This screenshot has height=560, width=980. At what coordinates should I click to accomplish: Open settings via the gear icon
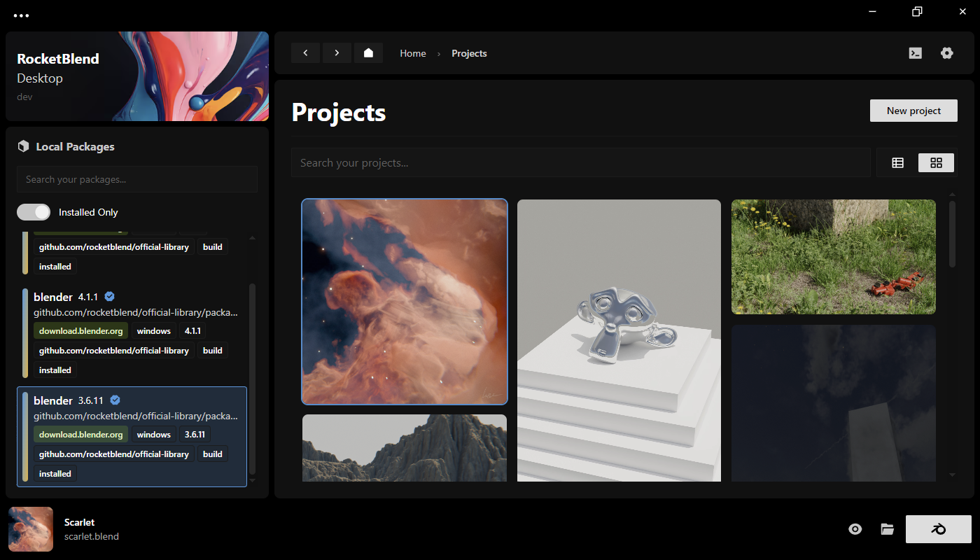tap(947, 53)
